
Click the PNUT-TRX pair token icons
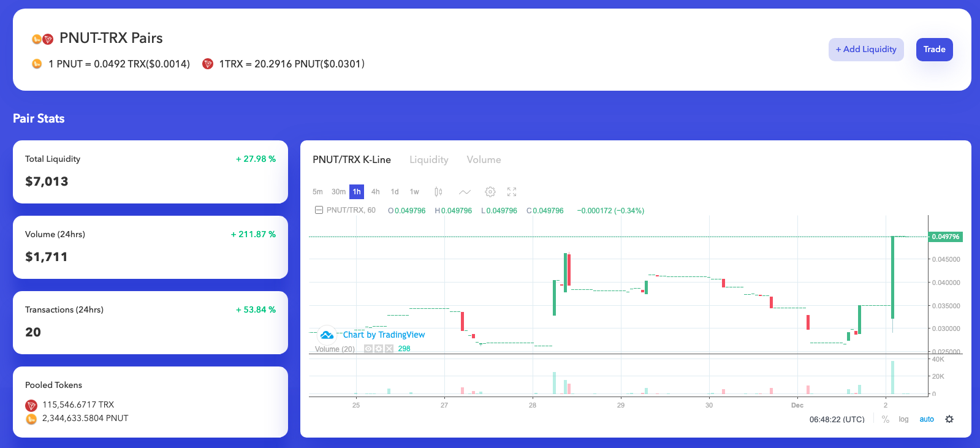point(42,39)
